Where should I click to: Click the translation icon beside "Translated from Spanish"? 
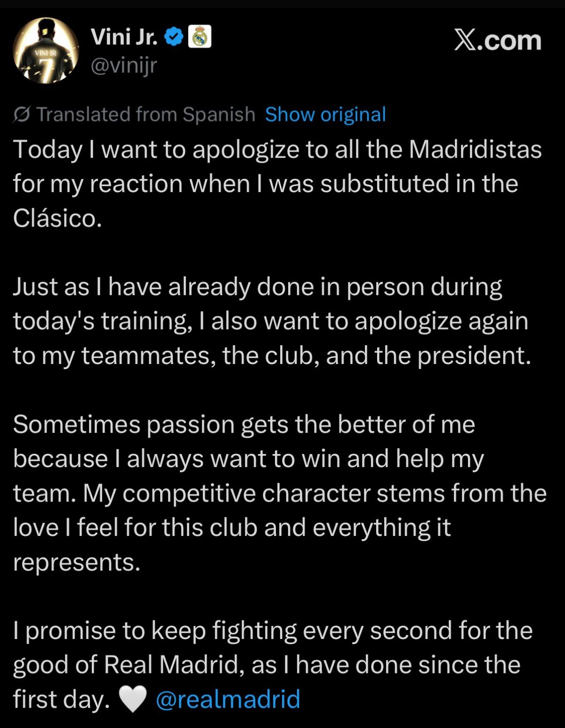tap(22, 114)
